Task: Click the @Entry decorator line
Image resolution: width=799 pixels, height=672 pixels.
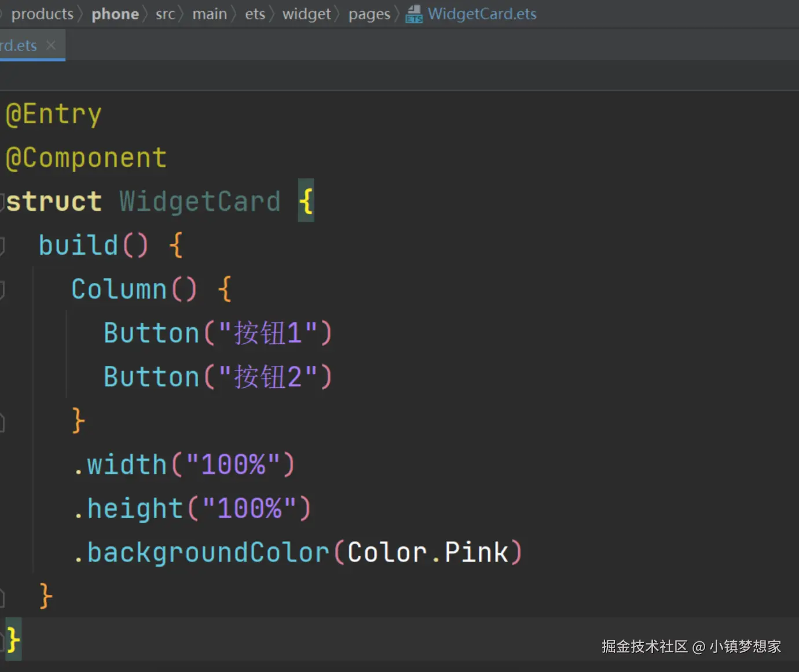Action: 53,114
